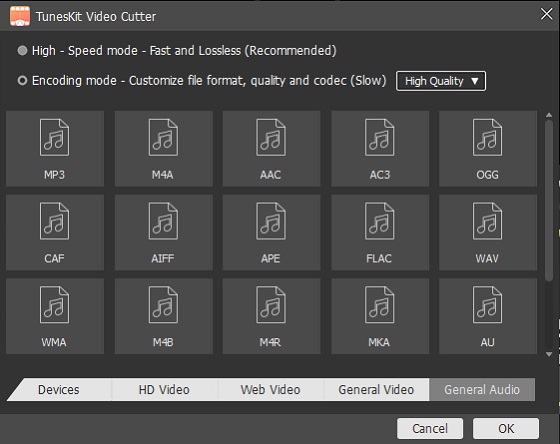The image size is (560, 444).
Task: Select the MP3 audio format icon
Action: [55, 149]
